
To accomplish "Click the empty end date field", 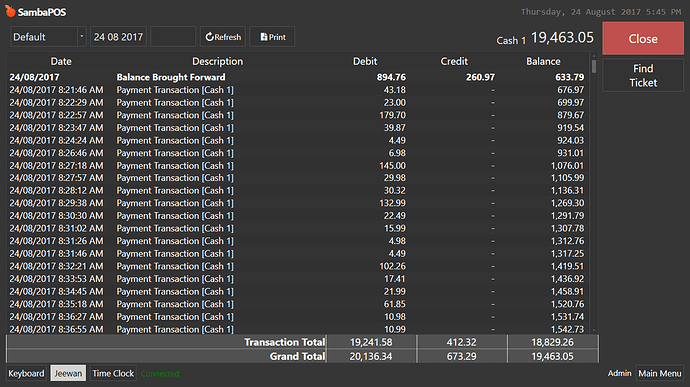I will coord(173,37).
